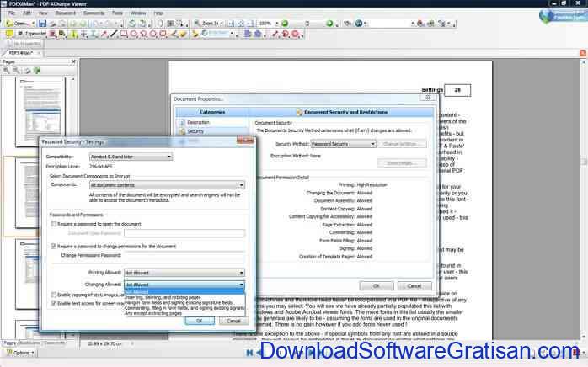Open the Printing Allowed dropdown
The height and width of the screenshot is (367, 588).
point(184,273)
